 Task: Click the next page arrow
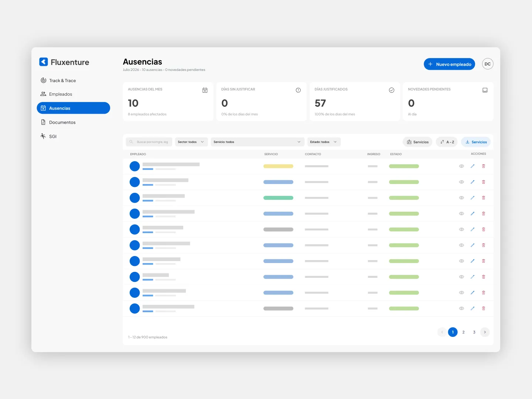485,332
